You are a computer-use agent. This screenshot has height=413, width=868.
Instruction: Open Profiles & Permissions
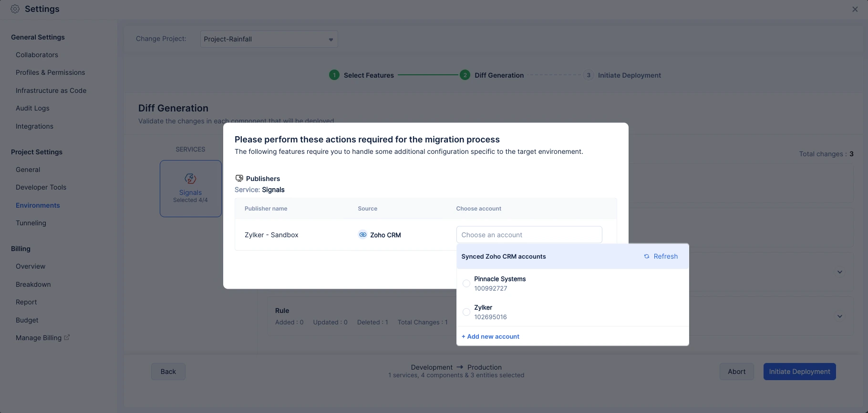tap(50, 72)
